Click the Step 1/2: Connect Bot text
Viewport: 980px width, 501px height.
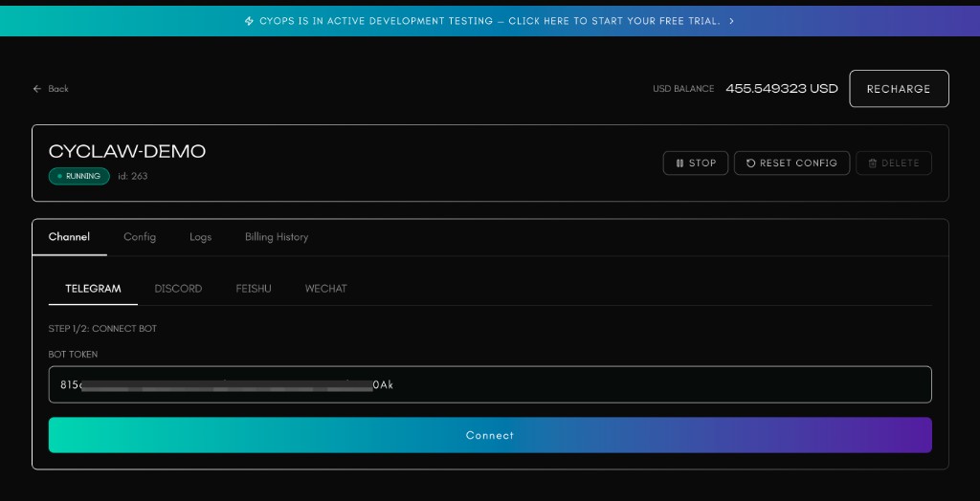[x=102, y=329]
